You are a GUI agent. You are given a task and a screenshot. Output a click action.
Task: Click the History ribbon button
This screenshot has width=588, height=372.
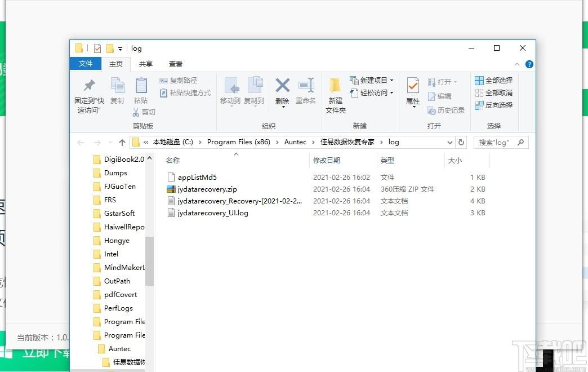446,110
